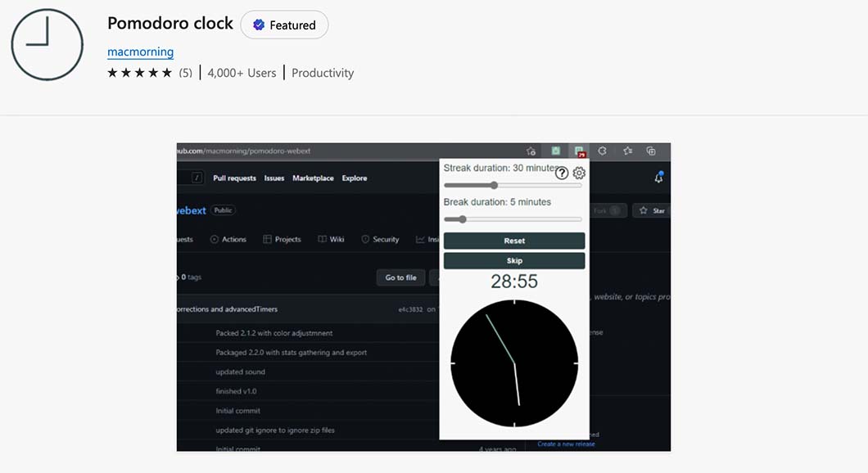Adjust the Streak duration slider
Viewport: 868px width, 473px height.
(x=492, y=186)
